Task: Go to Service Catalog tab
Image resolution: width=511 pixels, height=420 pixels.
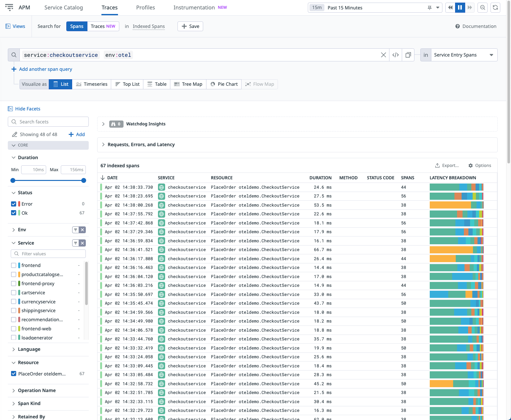Action: coord(64,7)
